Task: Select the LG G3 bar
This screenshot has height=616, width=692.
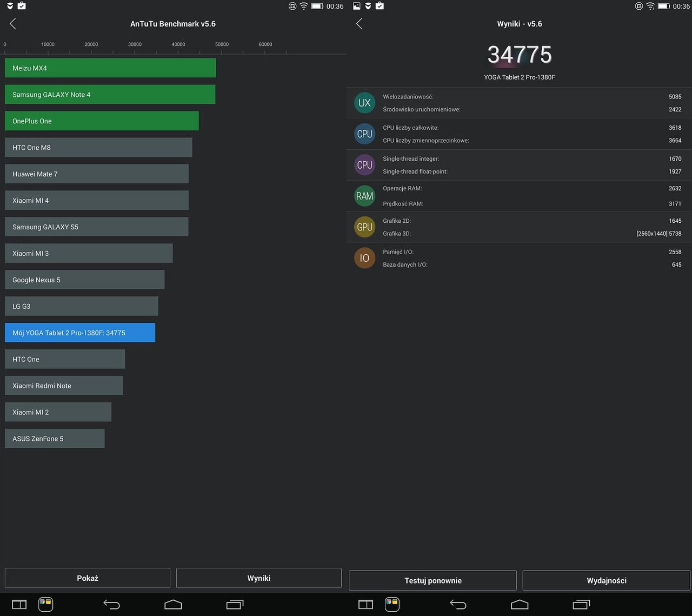Action: pos(82,307)
